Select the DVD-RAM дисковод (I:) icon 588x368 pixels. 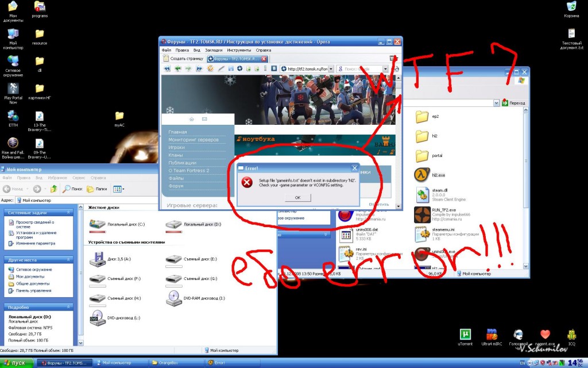173,298
